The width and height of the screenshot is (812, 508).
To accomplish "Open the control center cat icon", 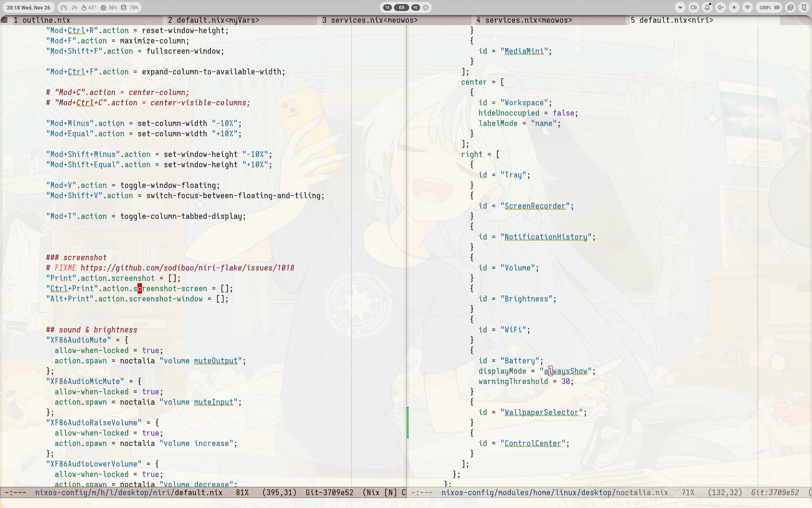I will 804,7.
